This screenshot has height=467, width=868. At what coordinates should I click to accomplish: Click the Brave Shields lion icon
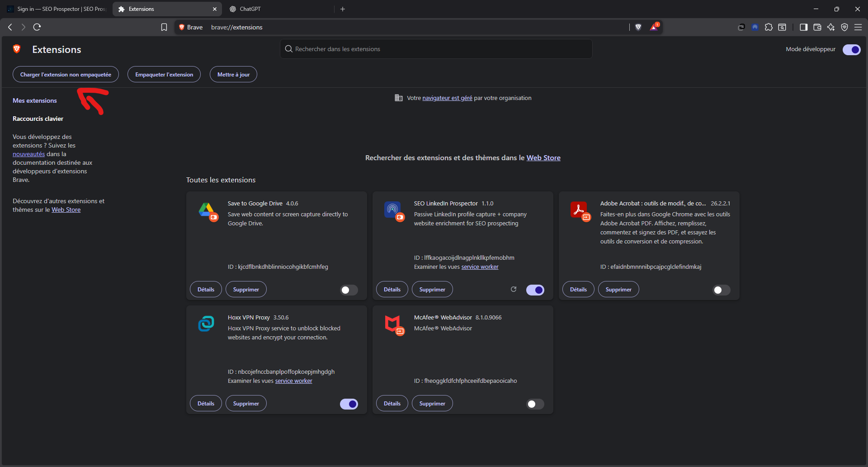coord(638,27)
